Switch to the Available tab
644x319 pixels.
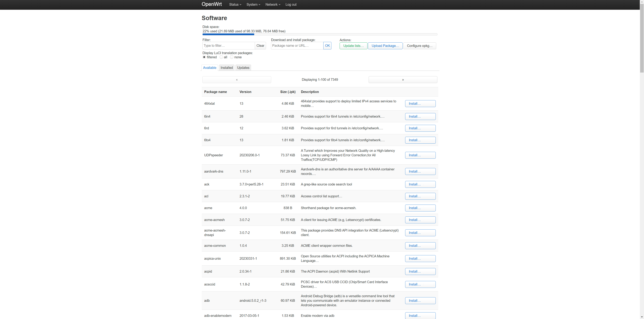point(209,68)
